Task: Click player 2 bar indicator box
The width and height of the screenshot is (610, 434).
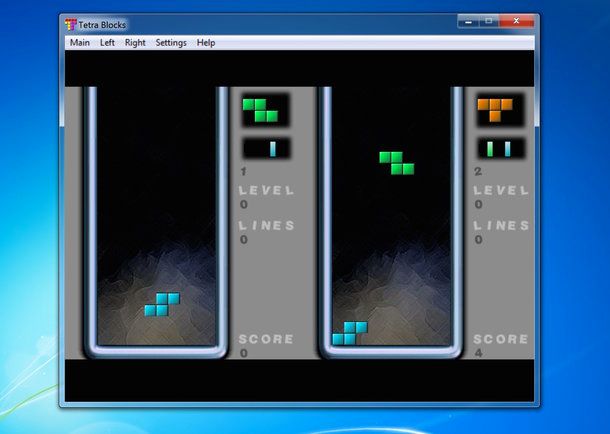Action: (x=501, y=148)
